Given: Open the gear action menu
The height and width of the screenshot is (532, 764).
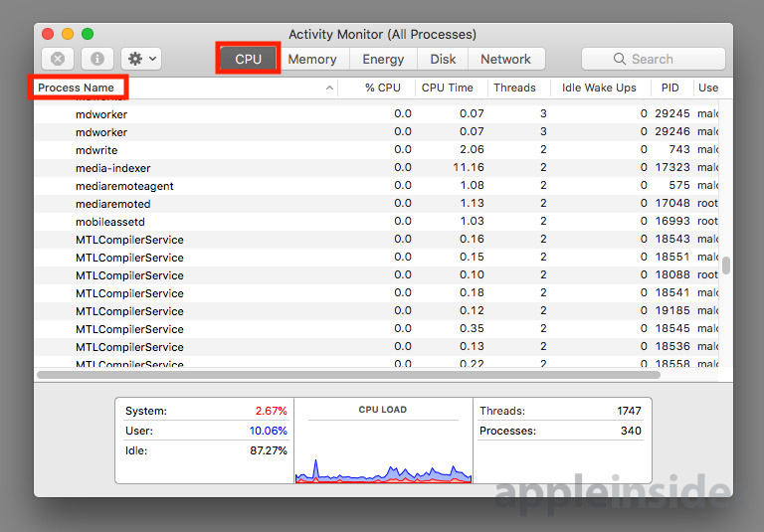Looking at the screenshot, I should 141,59.
